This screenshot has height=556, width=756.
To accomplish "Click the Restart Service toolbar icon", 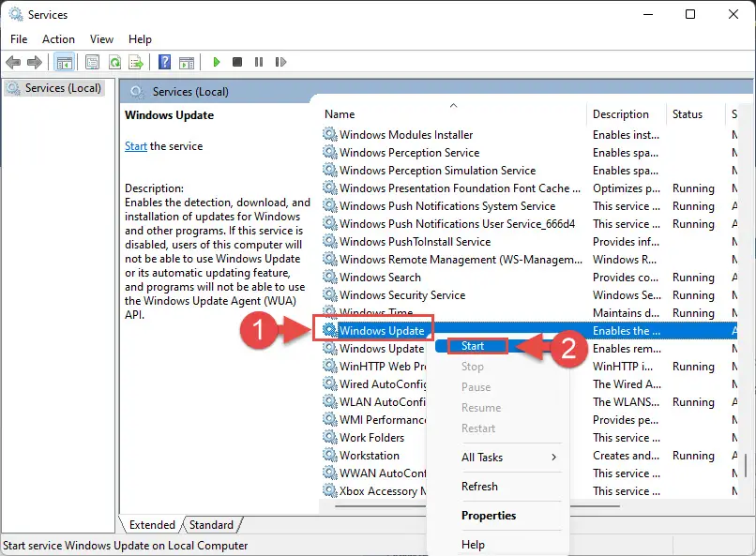I will point(280,62).
